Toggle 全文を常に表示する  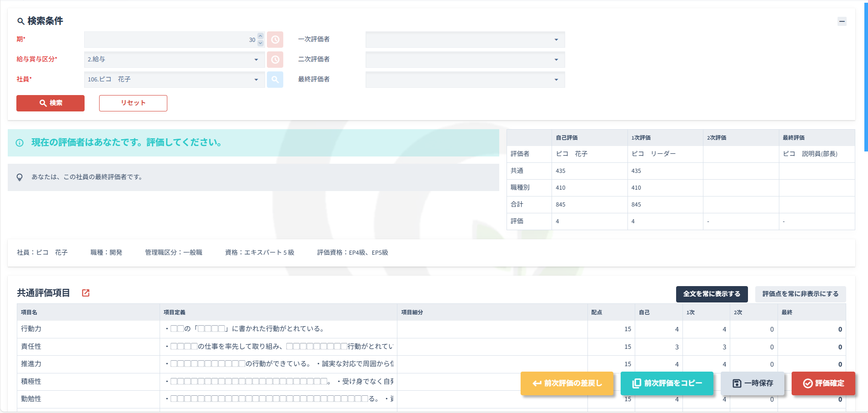(x=712, y=294)
